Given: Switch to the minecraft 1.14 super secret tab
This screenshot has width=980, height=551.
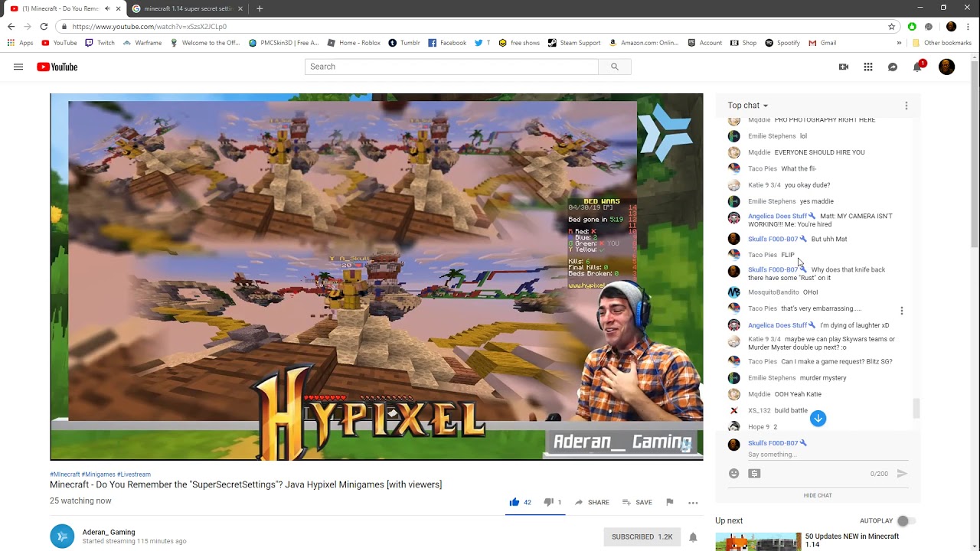Looking at the screenshot, I should point(188,8).
